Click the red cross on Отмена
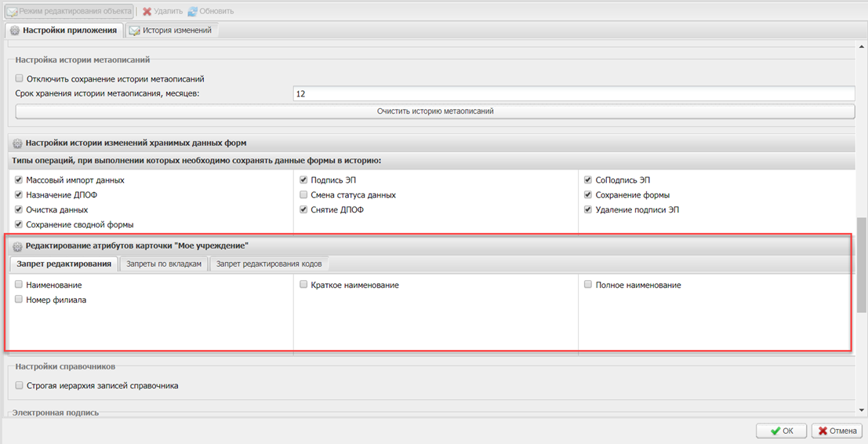This screenshot has height=444, width=868. (x=823, y=431)
